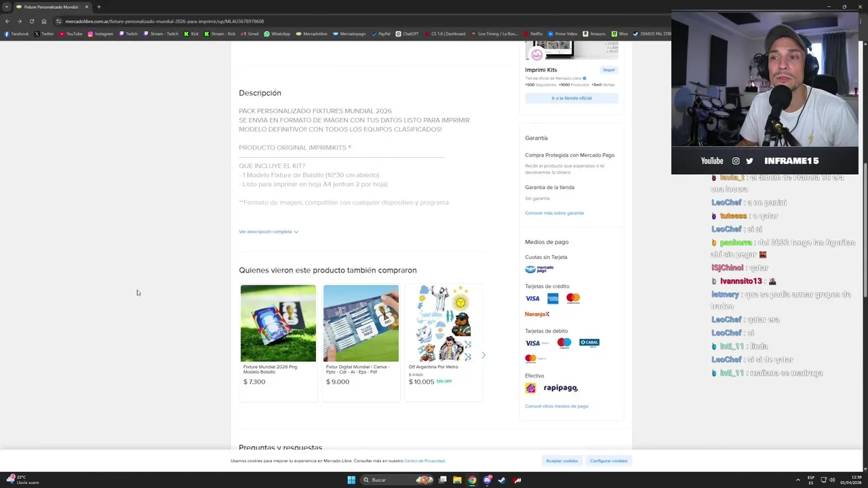Open the ChatGPT bookmark
Screen dimensions: 868x488
point(407,34)
